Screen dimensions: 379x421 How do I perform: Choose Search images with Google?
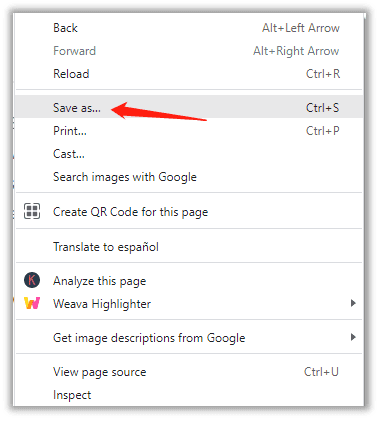[x=189, y=177]
